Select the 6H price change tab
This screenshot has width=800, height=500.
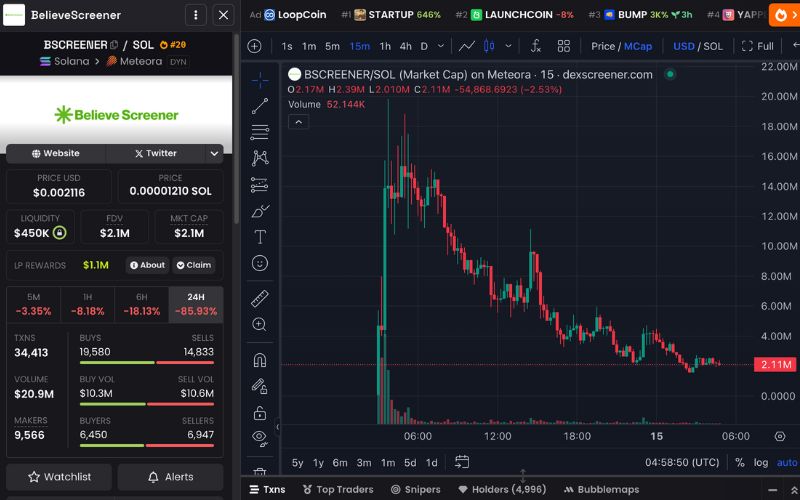pyautogui.click(x=142, y=305)
